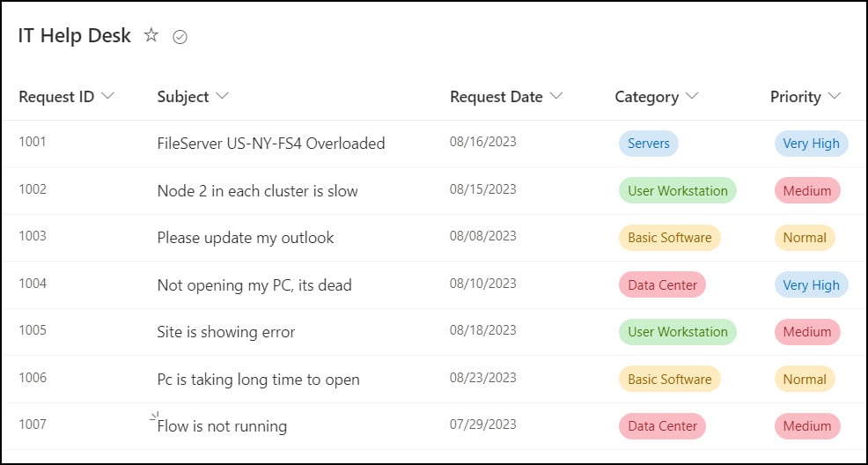This screenshot has height=465, width=868.
Task: Select request ID 1004
Action: (x=33, y=284)
